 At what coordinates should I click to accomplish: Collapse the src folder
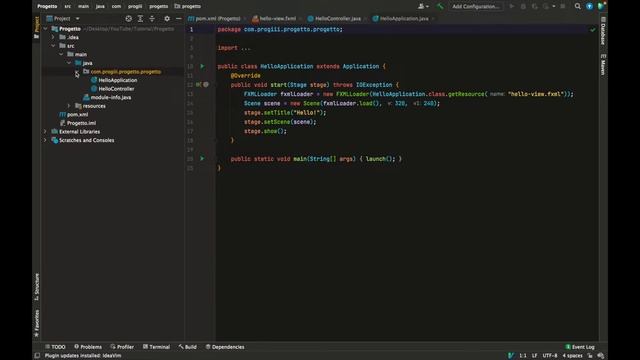point(53,46)
